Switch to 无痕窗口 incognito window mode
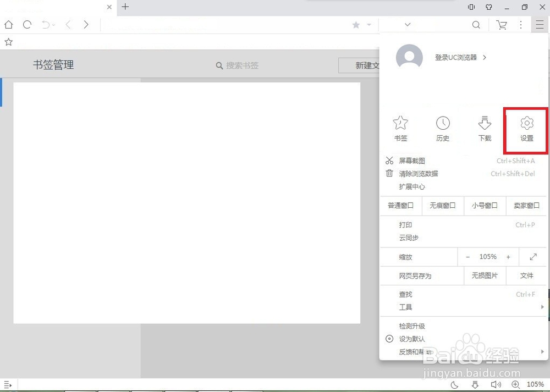 click(443, 206)
